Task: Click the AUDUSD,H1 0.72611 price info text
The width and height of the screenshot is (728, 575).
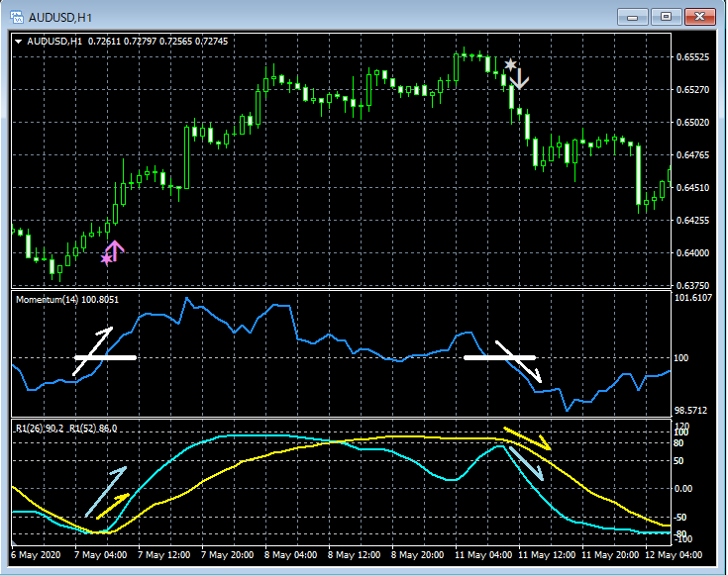Action: click(127, 42)
